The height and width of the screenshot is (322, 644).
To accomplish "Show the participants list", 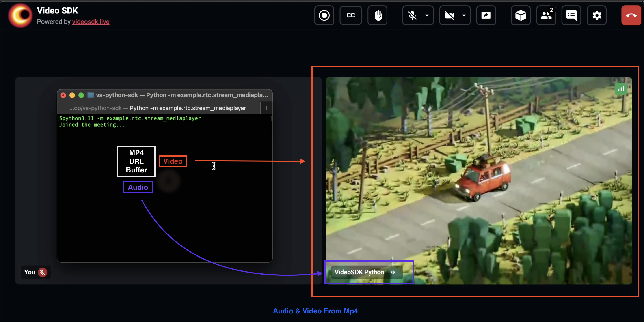I will click(x=546, y=15).
